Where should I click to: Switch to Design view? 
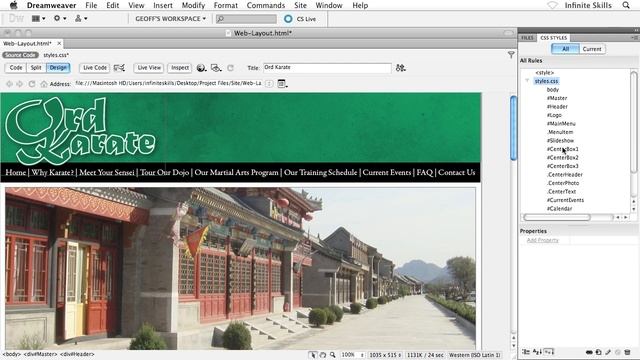pyautogui.click(x=58, y=68)
